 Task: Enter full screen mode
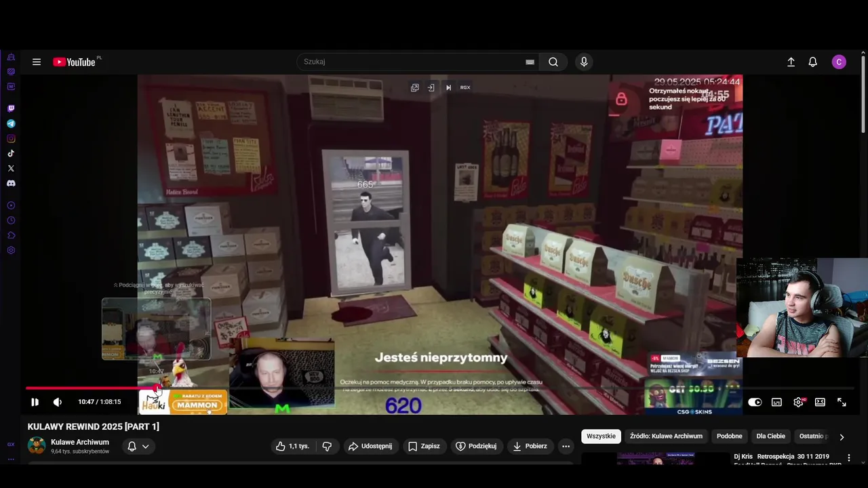click(x=842, y=402)
